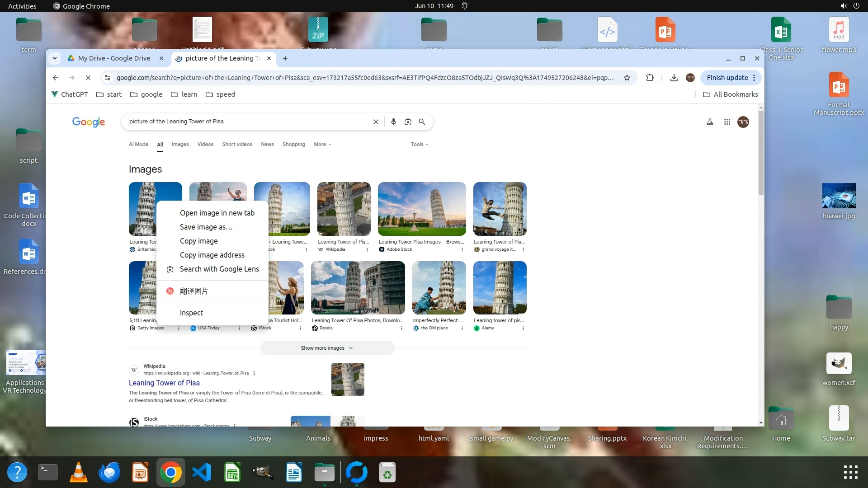Screen dimensions: 868x488
Task: Open Chrome Extensions puzzle icon
Action: click(x=650, y=78)
